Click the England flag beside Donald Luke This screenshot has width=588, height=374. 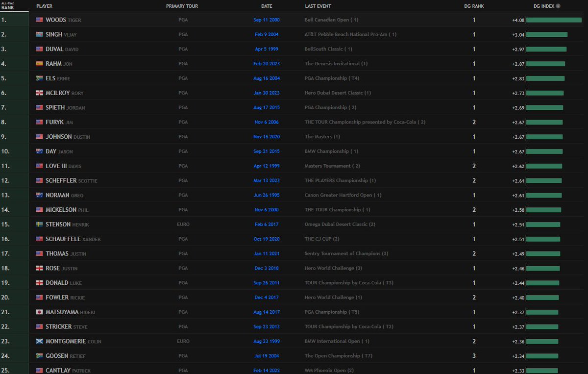coord(39,283)
